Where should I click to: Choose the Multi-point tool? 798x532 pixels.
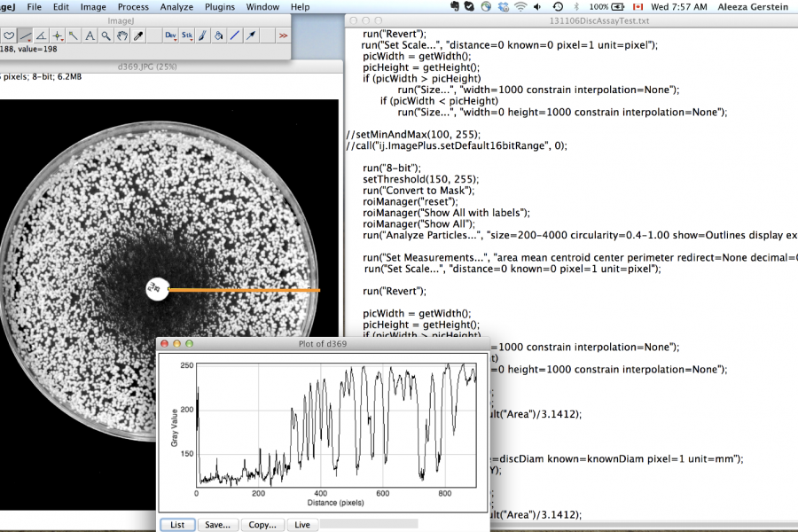click(57, 35)
